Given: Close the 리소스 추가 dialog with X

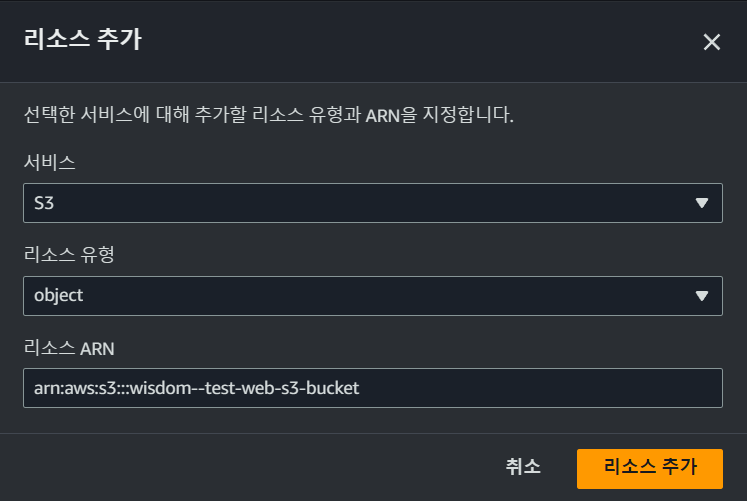Looking at the screenshot, I should pos(712,42).
